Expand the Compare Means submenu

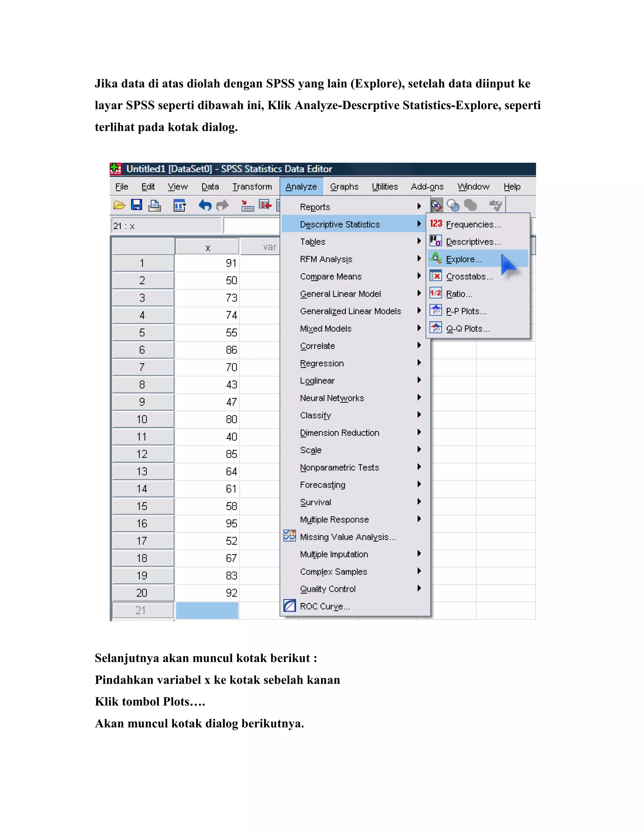click(x=331, y=277)
